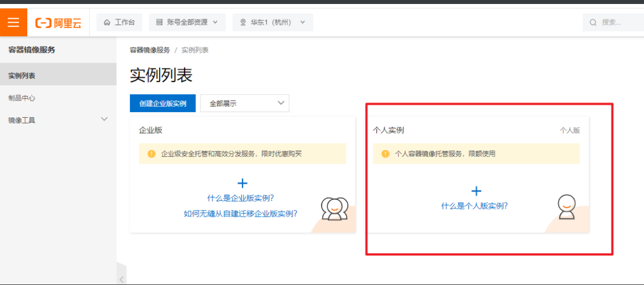Click the warning icon in personal notice
Image resolution: width=644 pixels, height=285 pixels.
(385, 154)
